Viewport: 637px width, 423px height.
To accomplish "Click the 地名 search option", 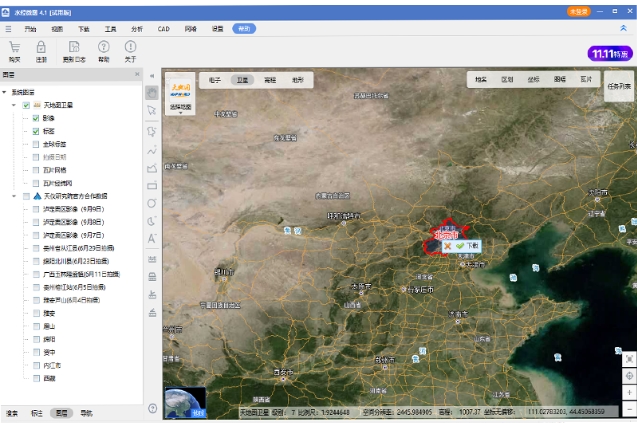I will pyautogui.click(x=481, y=79).
